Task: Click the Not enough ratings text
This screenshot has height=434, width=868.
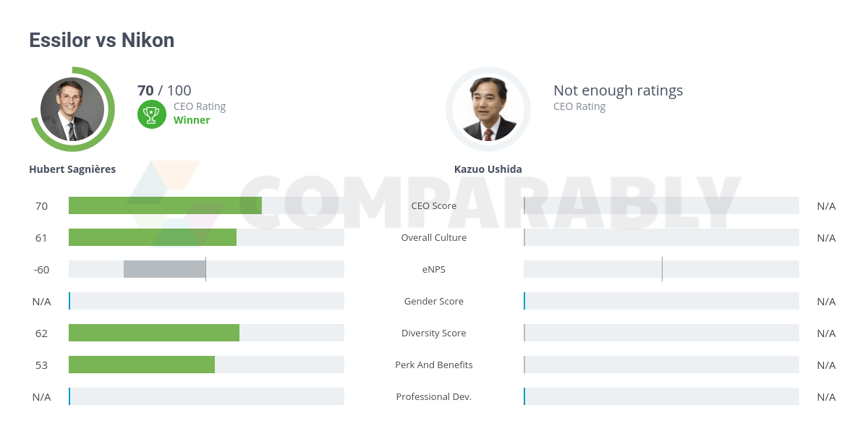Action: [x=618, y=90]
